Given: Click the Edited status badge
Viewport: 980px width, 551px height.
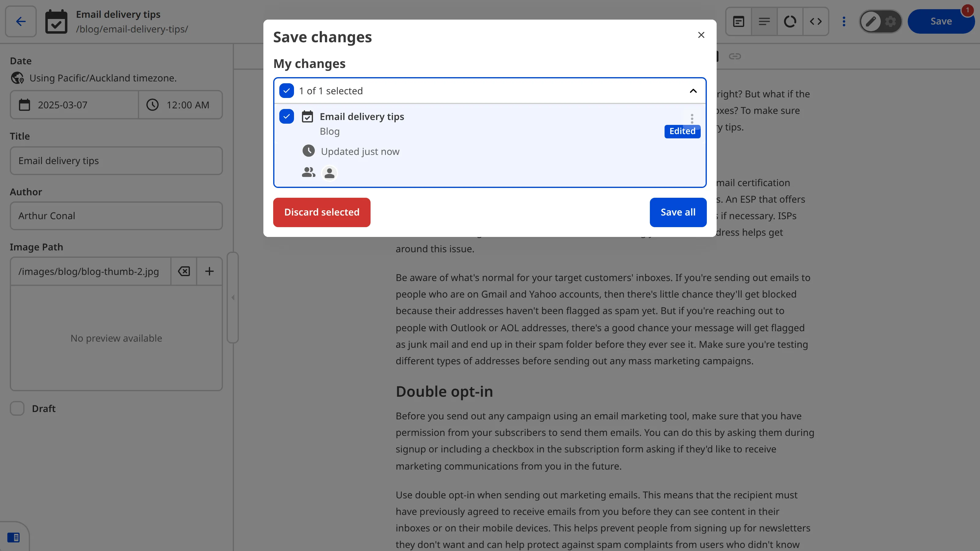Looking at the screenshot, I should pyautogui.click(x=682, y=131).
